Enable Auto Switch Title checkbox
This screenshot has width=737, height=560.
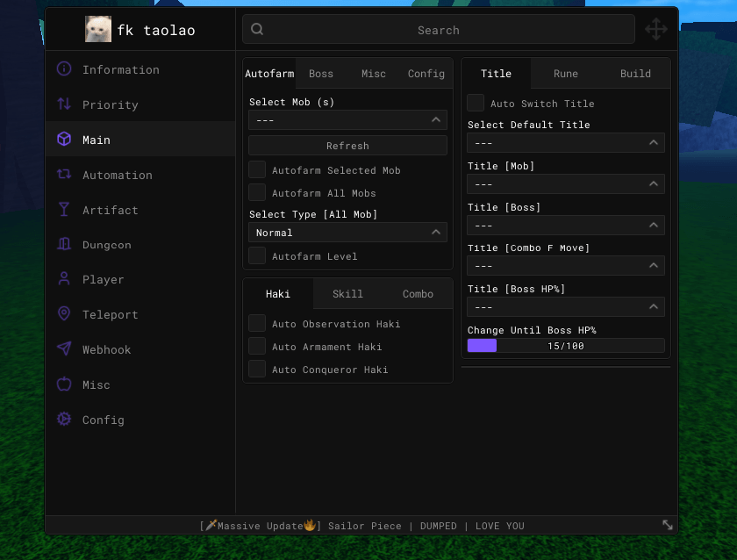tap(476, 103)
